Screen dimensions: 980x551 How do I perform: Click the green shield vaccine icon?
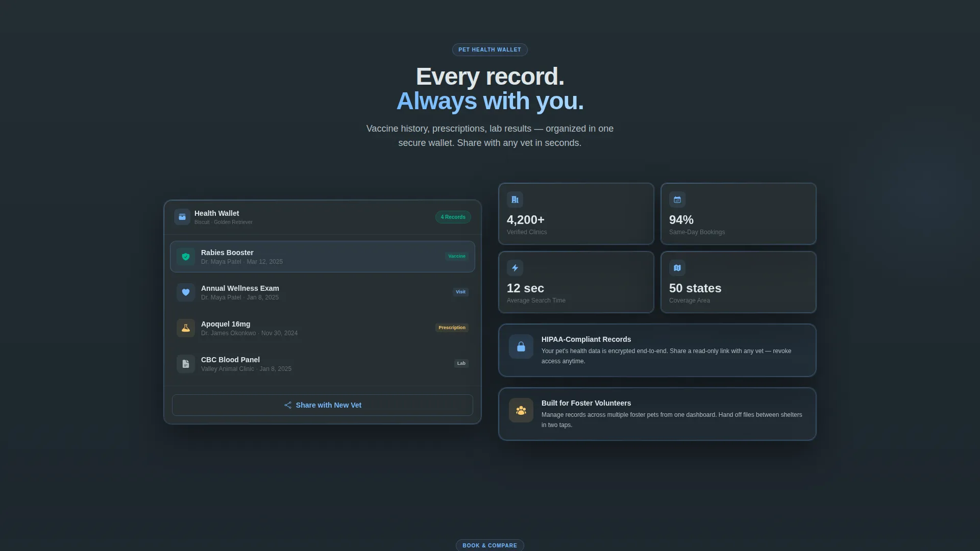tap(186, 257)
